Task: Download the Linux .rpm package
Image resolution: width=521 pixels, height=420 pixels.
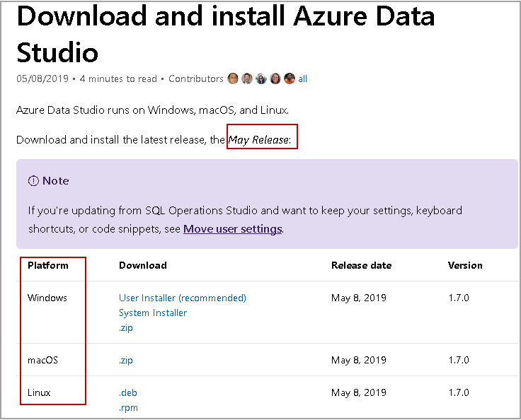Action: pos(128,407)
